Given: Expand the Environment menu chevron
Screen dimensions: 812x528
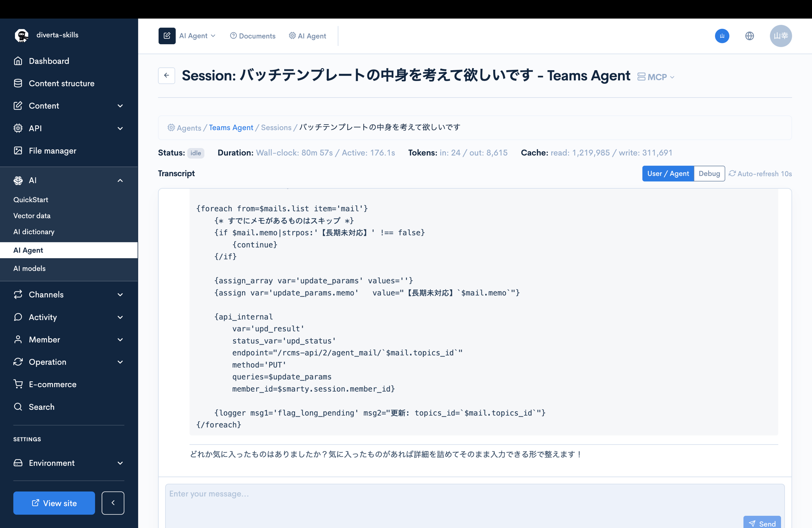Looking at the screenshot, I should (x=120, y=463).
